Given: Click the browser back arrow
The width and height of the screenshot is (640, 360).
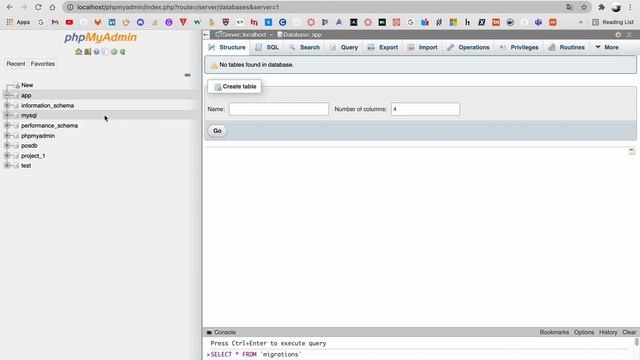Looking at the screenshot, I should 10,7.
